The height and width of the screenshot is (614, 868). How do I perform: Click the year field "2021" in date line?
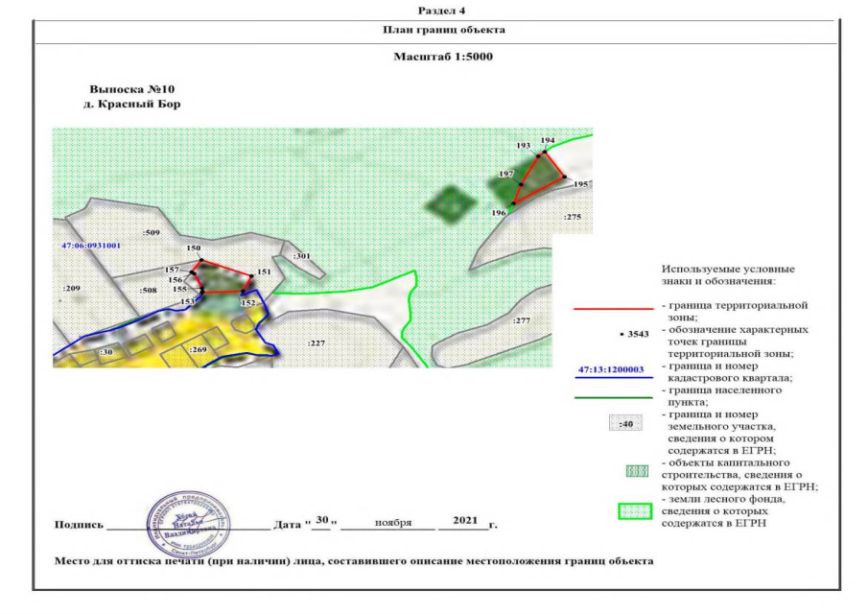[x=465, y=521]
